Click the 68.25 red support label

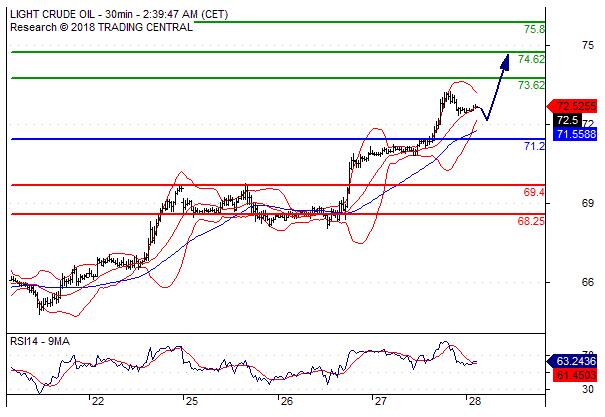[531, 221]
